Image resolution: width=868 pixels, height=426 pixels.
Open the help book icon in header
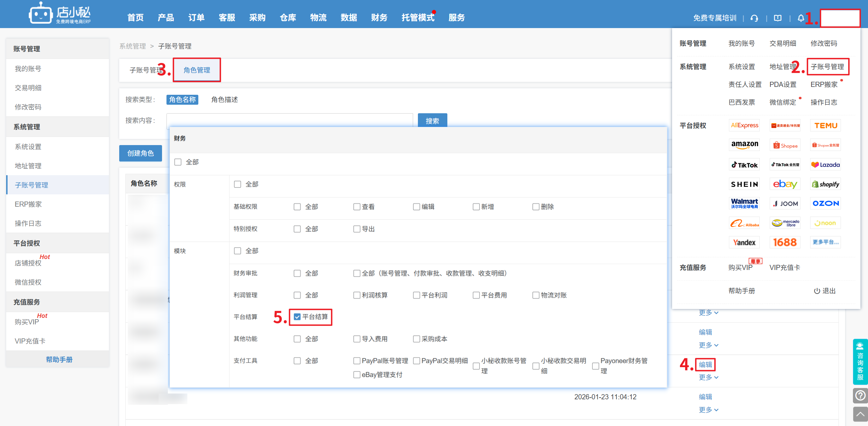(x=778, y=18)
